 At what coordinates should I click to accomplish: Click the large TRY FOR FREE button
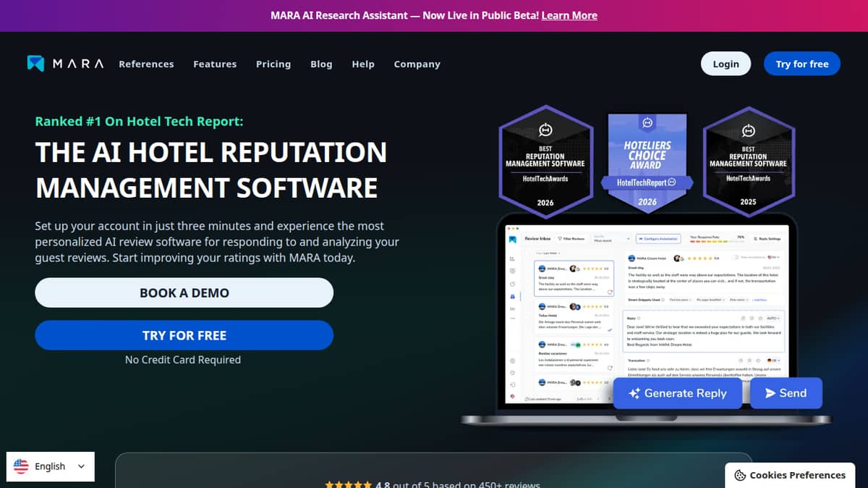pos(184,335)
